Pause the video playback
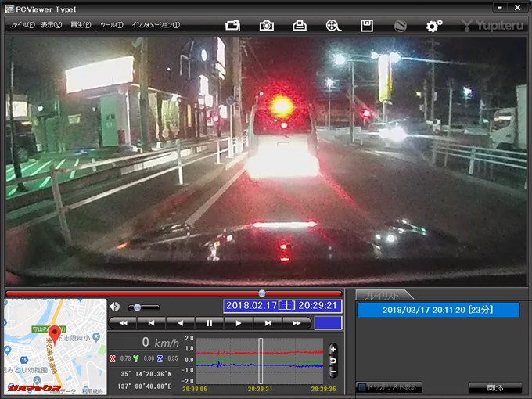The height and width of the screenshot is (399, 532). 210,322
